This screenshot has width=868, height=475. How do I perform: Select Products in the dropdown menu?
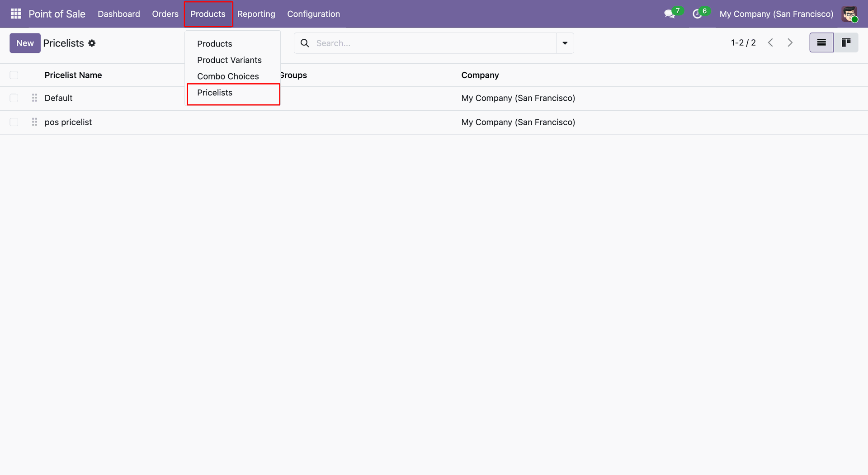[x=215, y=44]
